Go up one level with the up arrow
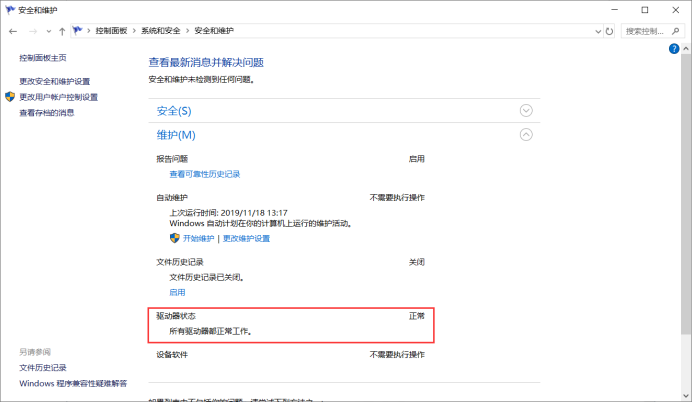This screenshot has height=402, width=692. (62, 31)
